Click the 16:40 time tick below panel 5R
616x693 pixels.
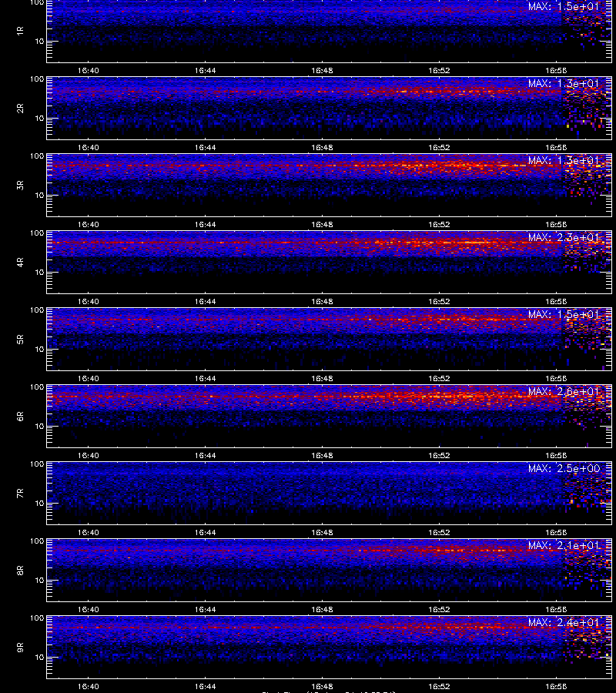pyautogui.click(x=89, y=378)
